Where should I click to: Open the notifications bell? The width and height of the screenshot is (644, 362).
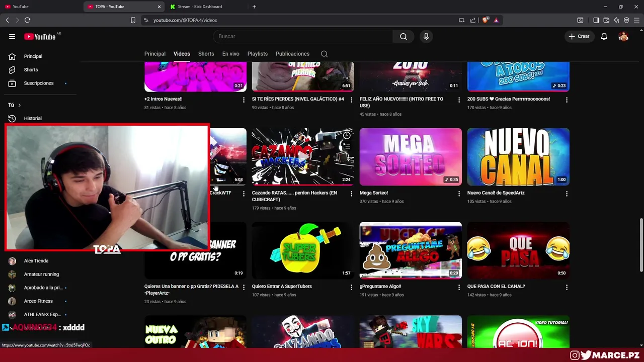click(x=604, y=36)
